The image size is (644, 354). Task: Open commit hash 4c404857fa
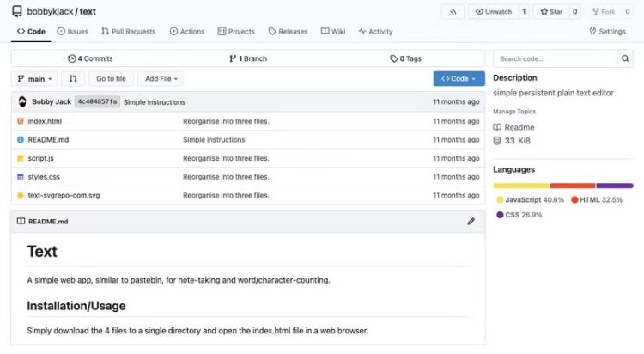coord(97,101)
